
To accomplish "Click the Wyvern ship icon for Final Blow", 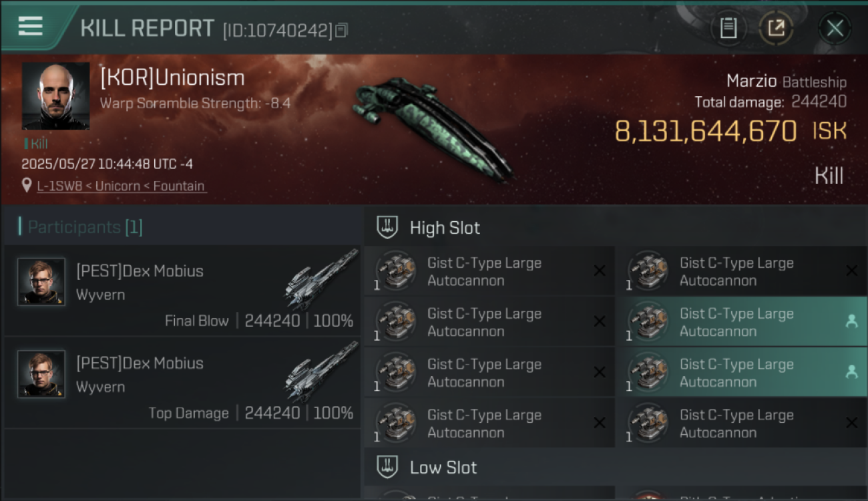I will 320,279.
